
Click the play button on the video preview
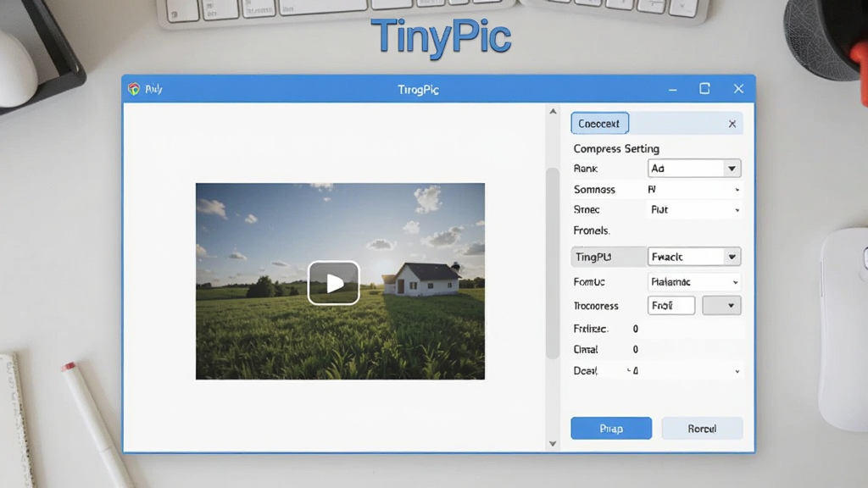point(334,283)
